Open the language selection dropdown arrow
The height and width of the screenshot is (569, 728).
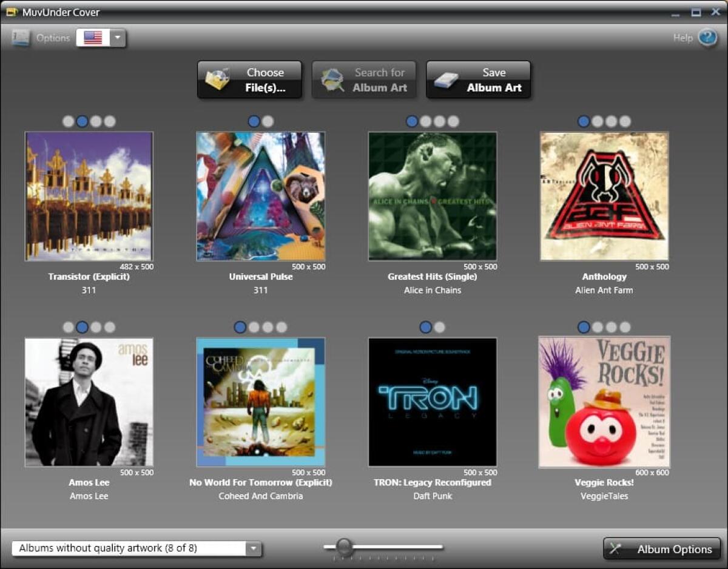pyautogui.click(x=117, y=38)
